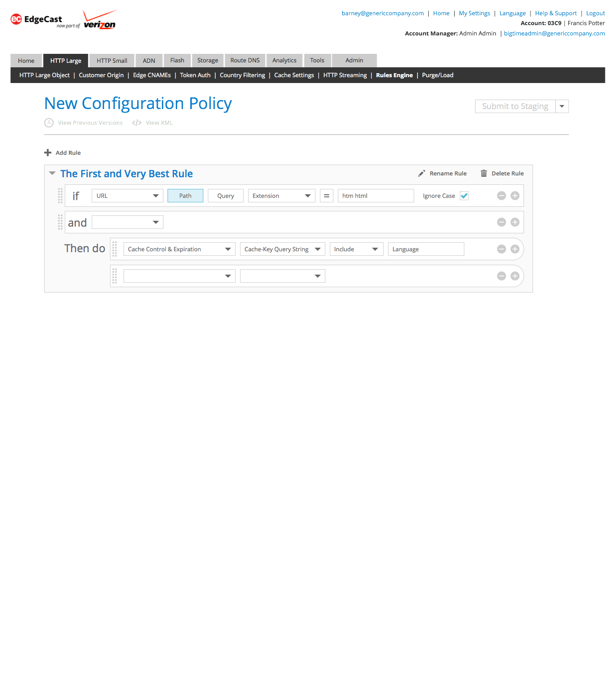The width and height of the screenshot is (613, 700).
Task: Open the Flash tab
Action: pyautogui.click(x=177, y=61)
